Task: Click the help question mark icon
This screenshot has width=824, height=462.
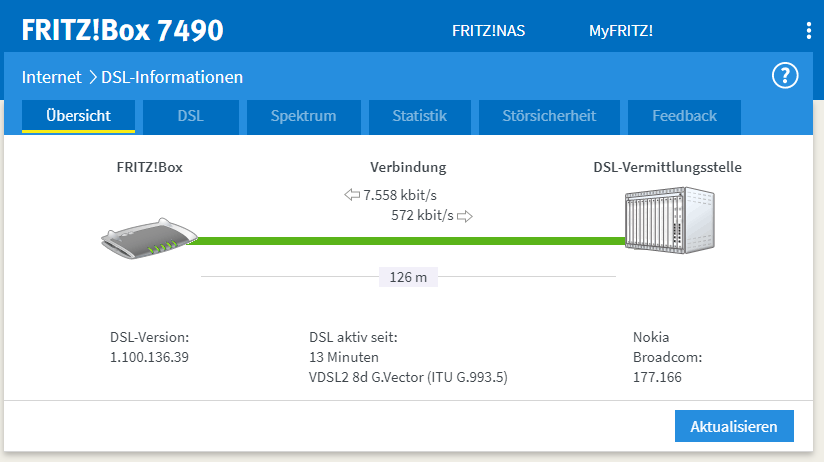Action: [x=785, y=76]
